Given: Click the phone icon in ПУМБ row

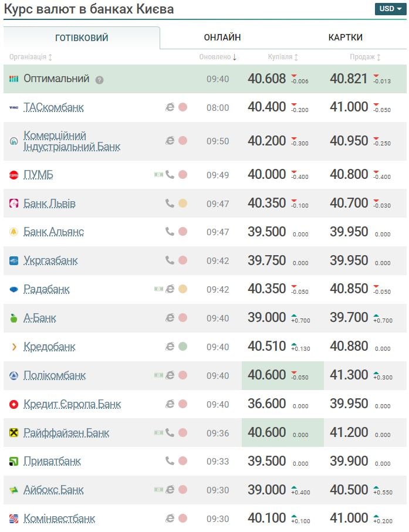Looking at the screenshot, I should click(x=170, y=174).
